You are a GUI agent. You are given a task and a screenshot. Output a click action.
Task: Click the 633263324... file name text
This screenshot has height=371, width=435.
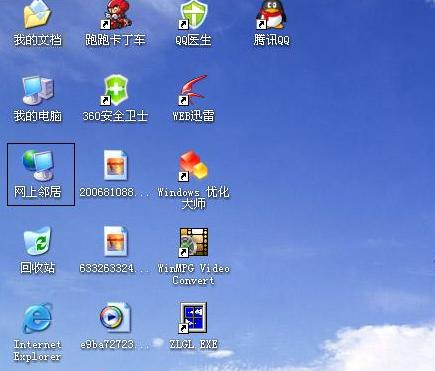tap(115, 268)
